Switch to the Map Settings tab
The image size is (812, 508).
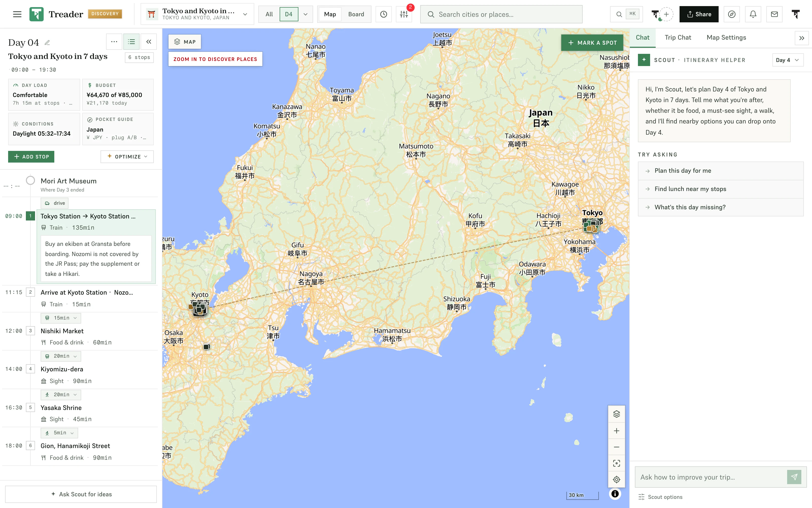[x=726, y=38]
